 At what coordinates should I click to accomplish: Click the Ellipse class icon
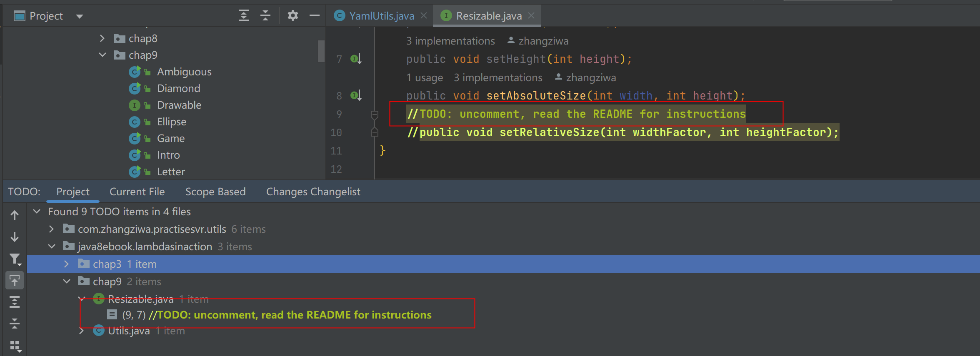tap(134, 122)
